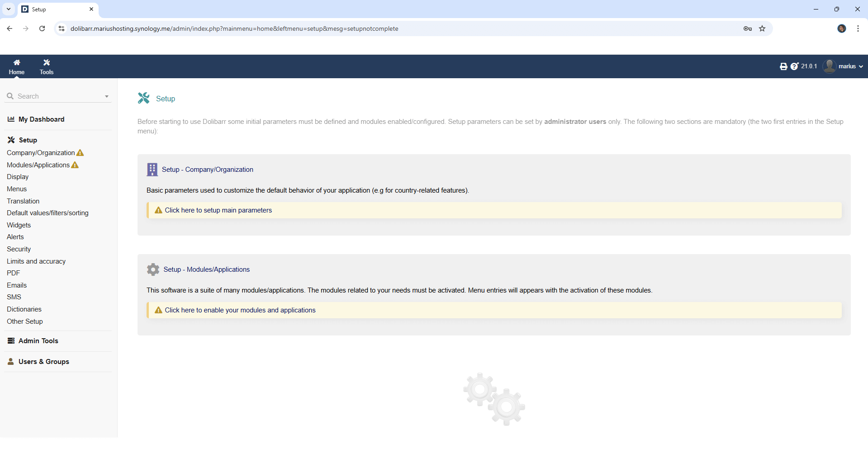868x463 pixels.
Task: Select the Setup browser tab
Action: pyautogui.click(x=58, y=9)
